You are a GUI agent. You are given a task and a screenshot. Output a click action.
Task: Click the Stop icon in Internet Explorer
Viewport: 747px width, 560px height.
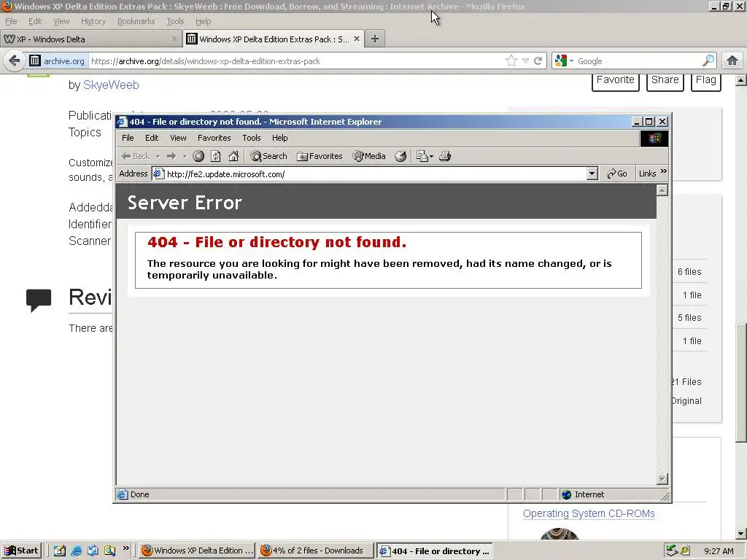click(198, 156)
